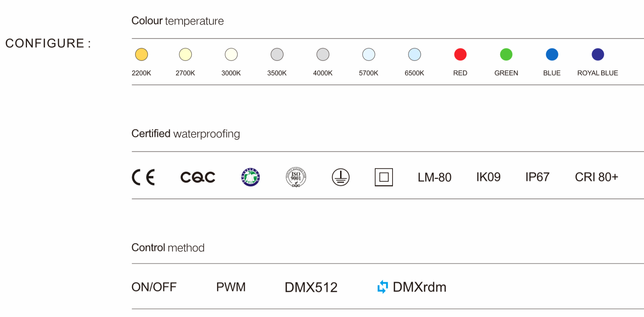Screen dimensions: 644x317
Task: Choose the 3000K colour circle
Action: 231,55
